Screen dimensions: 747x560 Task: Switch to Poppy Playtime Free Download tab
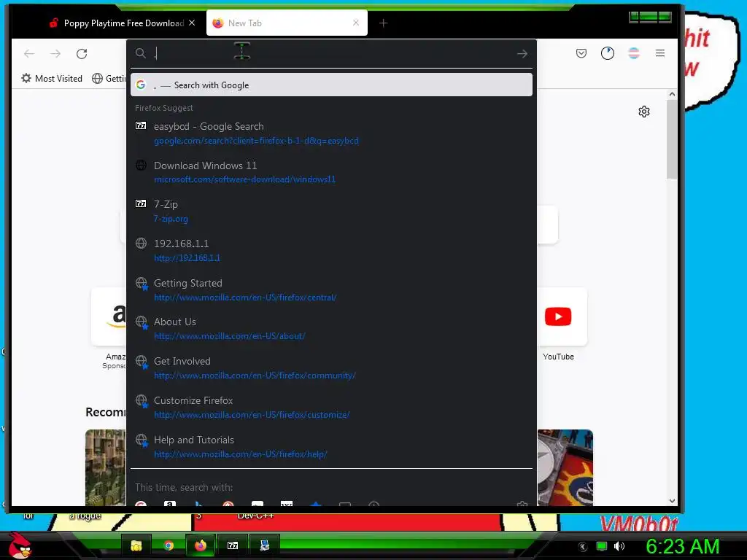122,23
